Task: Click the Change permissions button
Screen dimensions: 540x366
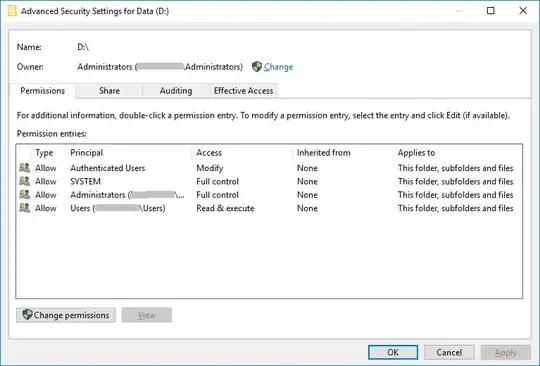Action: [66, 315]
